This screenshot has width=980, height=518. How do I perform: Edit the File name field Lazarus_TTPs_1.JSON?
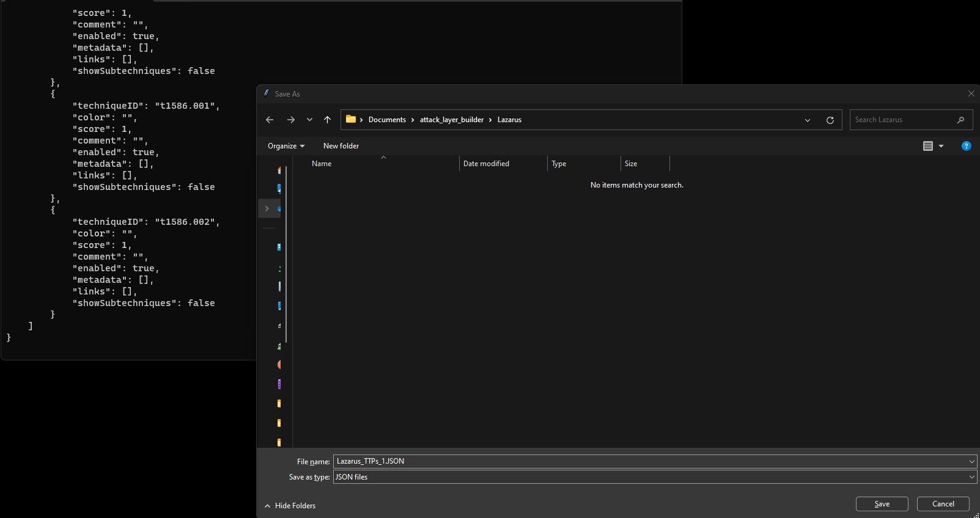[x=649, y=461]
